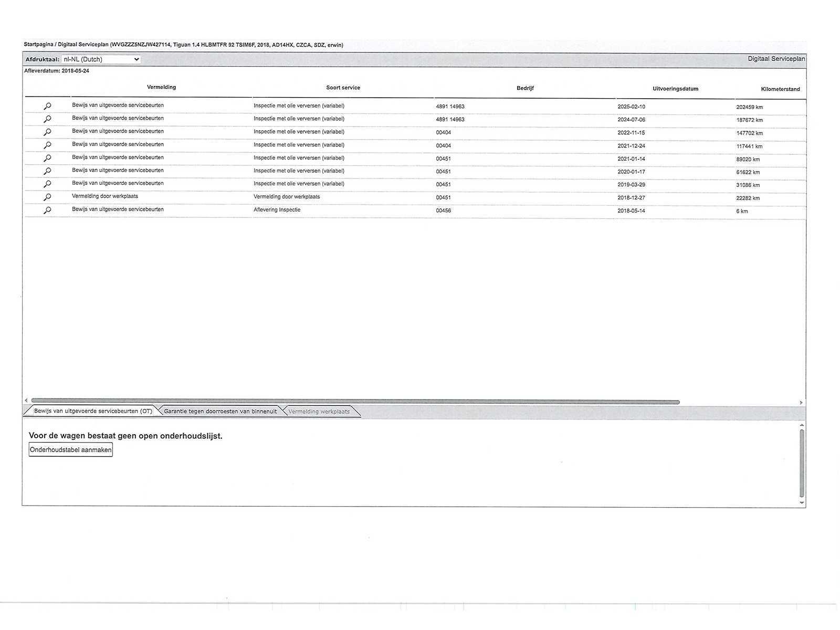Open magnifier for the 61622 km entry
This screenshot has height=630, width=840.
pyautogui.click(x=47, y=171)
